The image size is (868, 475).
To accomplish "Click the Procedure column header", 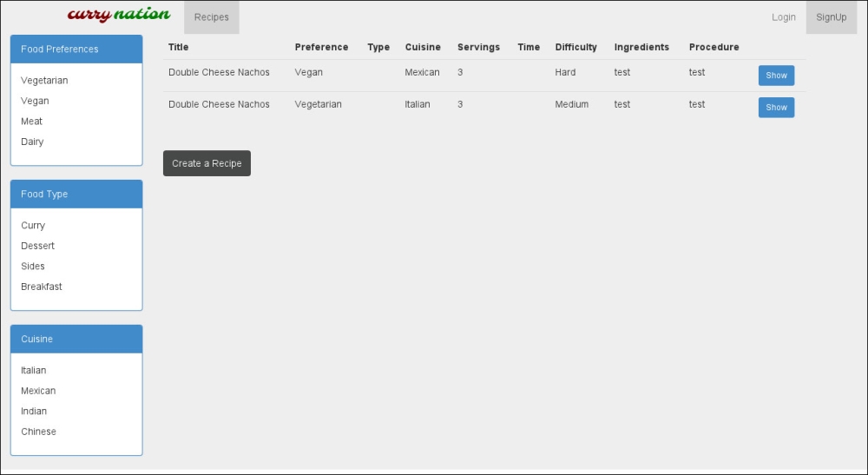I will click(x=713, y=47).
